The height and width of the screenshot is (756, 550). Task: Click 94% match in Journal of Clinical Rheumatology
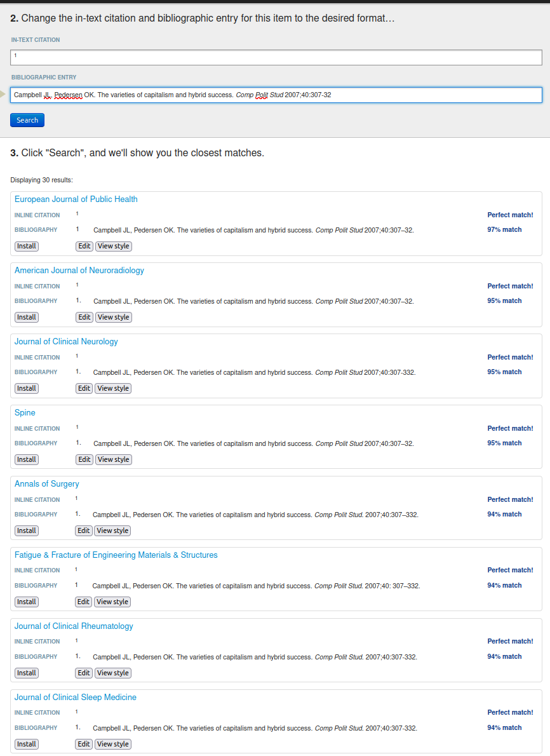click(x=504, y=656)
